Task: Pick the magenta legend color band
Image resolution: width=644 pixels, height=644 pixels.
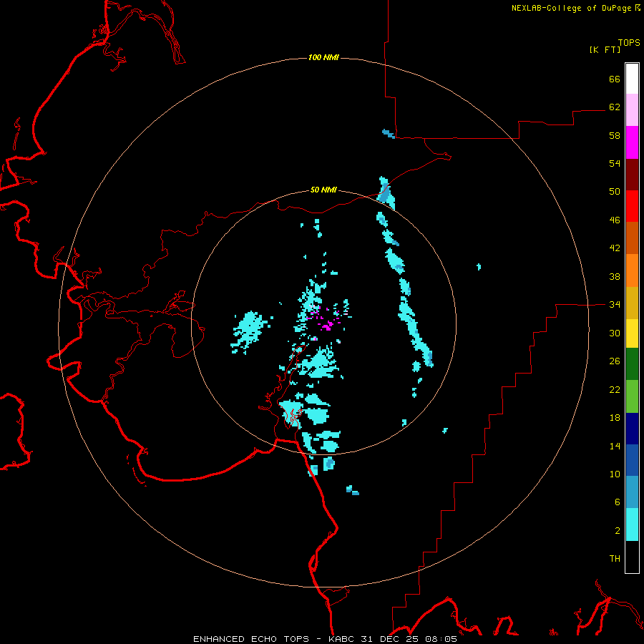Action: click(632, 142)
